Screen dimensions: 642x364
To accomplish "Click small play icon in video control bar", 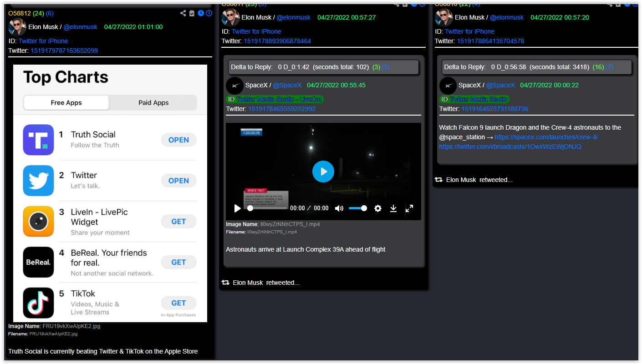I will [237, 208].
